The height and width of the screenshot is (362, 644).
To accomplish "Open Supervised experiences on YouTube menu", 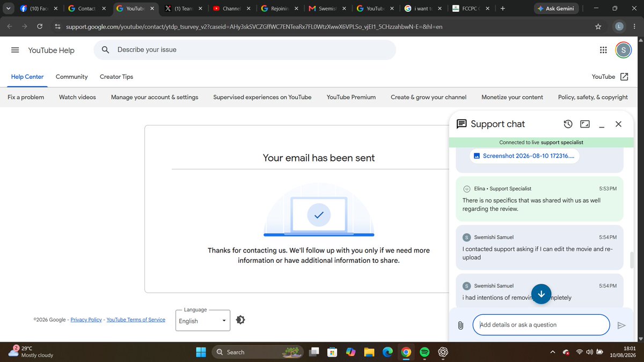I will pyautogui.click(x=262, y=97).
